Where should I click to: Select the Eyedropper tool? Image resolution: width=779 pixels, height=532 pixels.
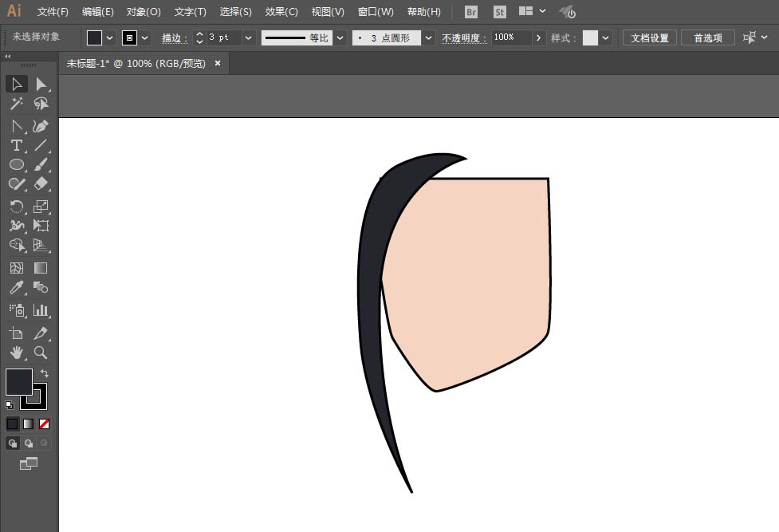point(16,288)
